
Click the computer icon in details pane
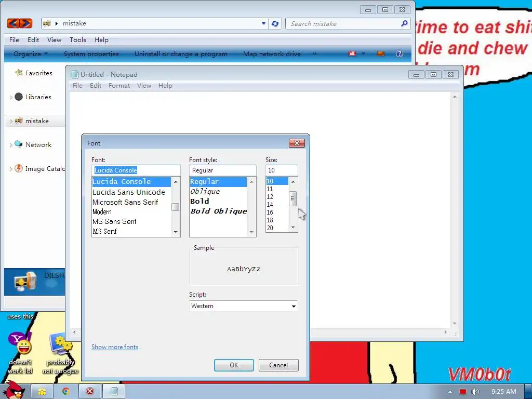(25, 282)
